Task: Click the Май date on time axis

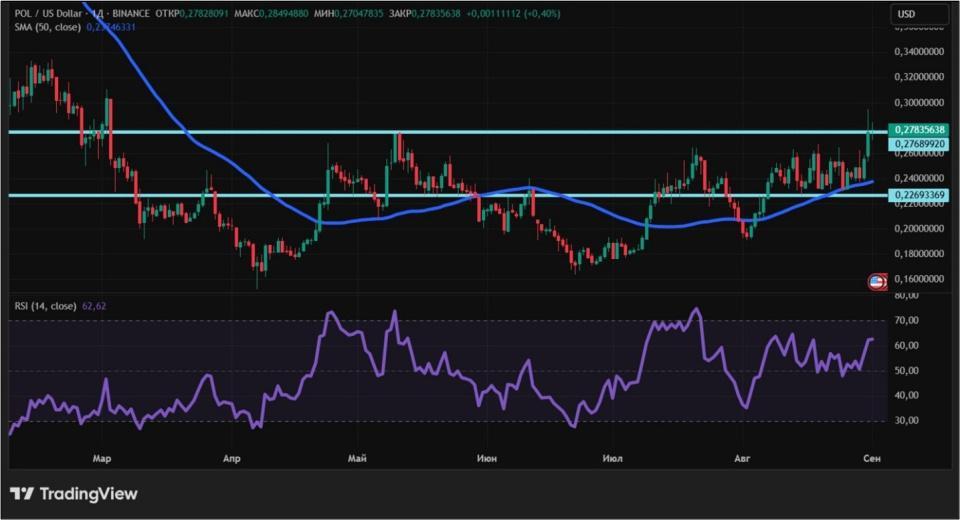Action: [x=357, y=458]
